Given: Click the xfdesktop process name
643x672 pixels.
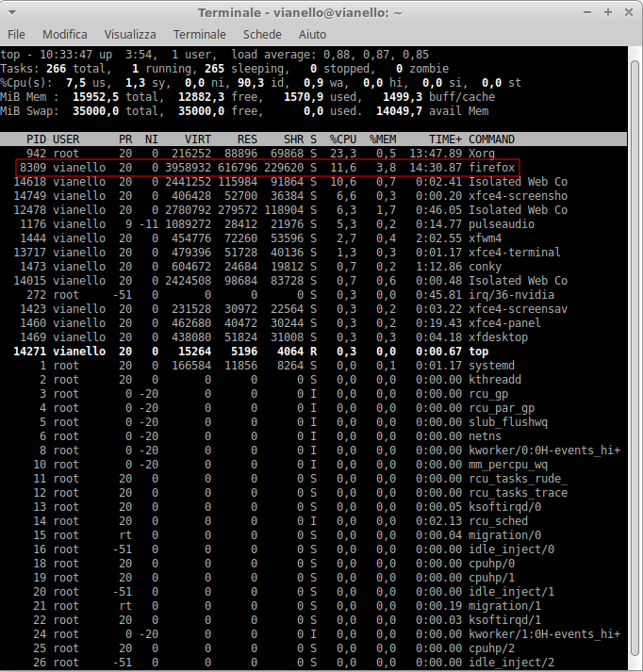Looking at the screenshot, I should pos(498,337).
